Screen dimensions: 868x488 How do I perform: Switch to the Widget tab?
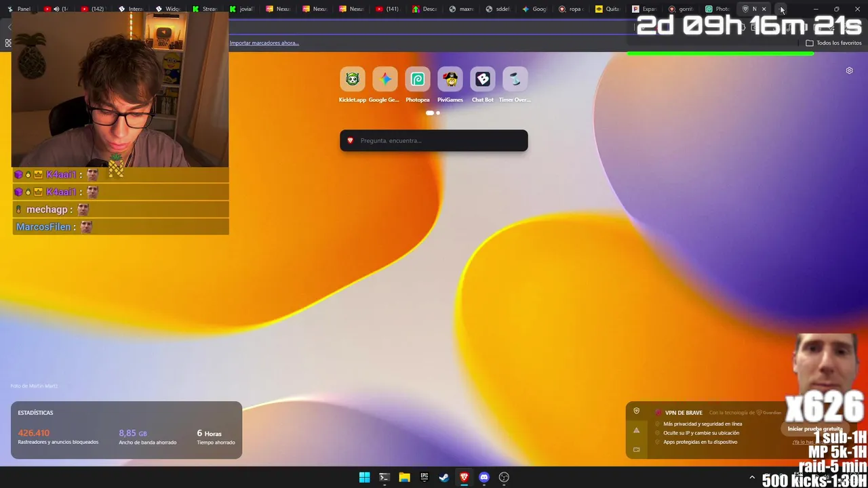[x=167, y=9]
